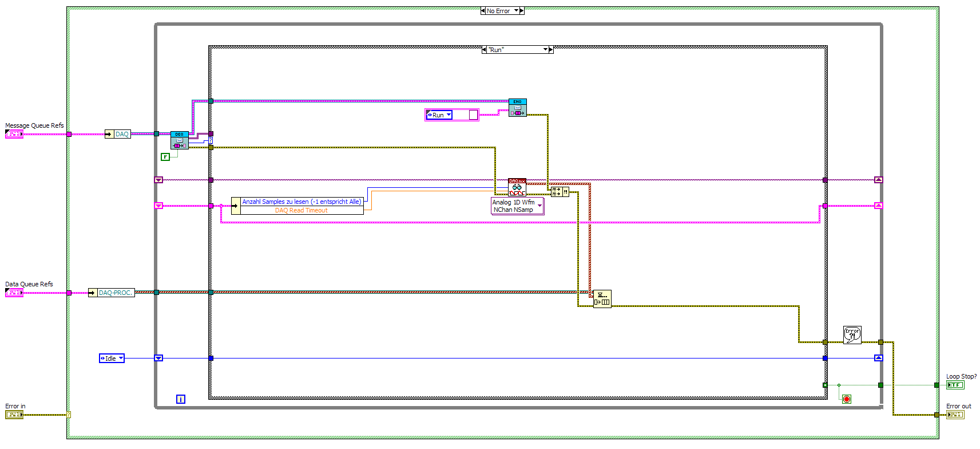
Task: Click the Anzahl Samples zu lesen unbundle element
Action: pos(301,202)
